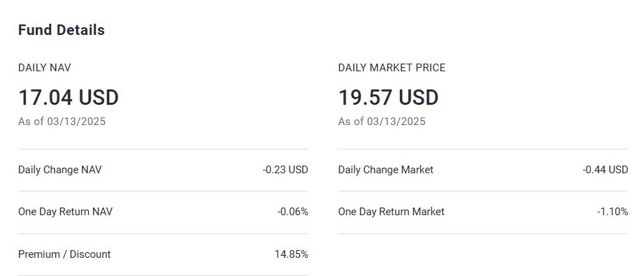The image size is (644, 276).
Task: Click the 19.57 USD market price
Action: click(388, 98)
